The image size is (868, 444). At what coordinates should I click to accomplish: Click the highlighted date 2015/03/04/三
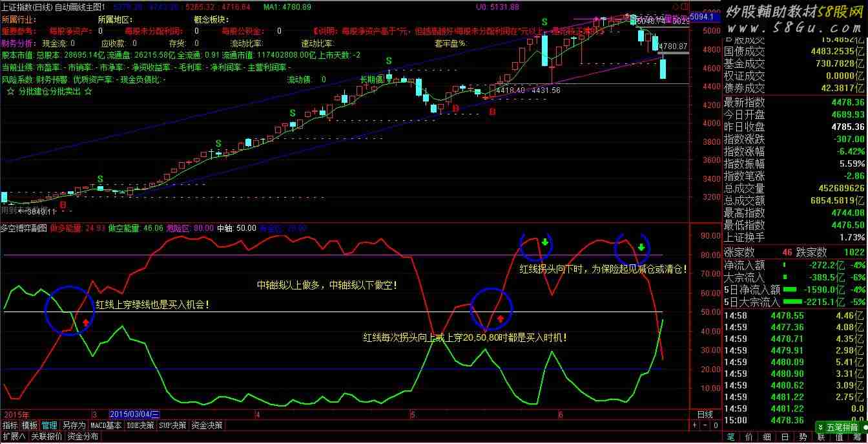135,414
